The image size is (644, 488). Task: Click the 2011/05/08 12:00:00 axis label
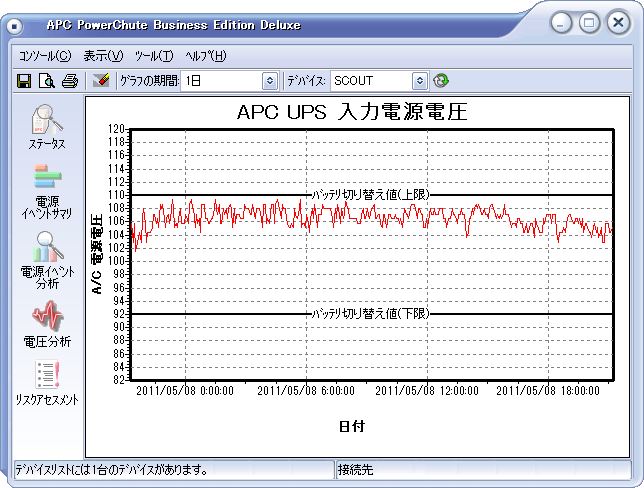point(427,390)
